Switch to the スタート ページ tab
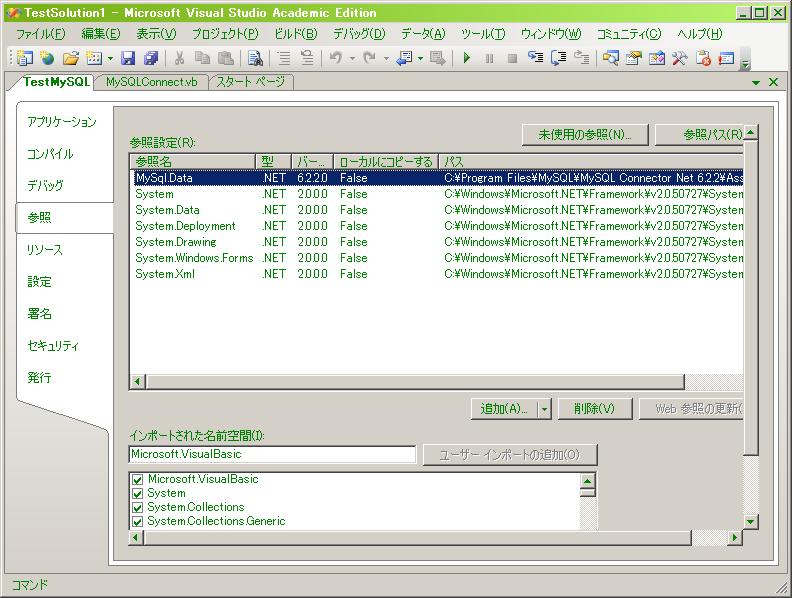The width and height of the screenshot is (792, 598). [x=251, y=82]
